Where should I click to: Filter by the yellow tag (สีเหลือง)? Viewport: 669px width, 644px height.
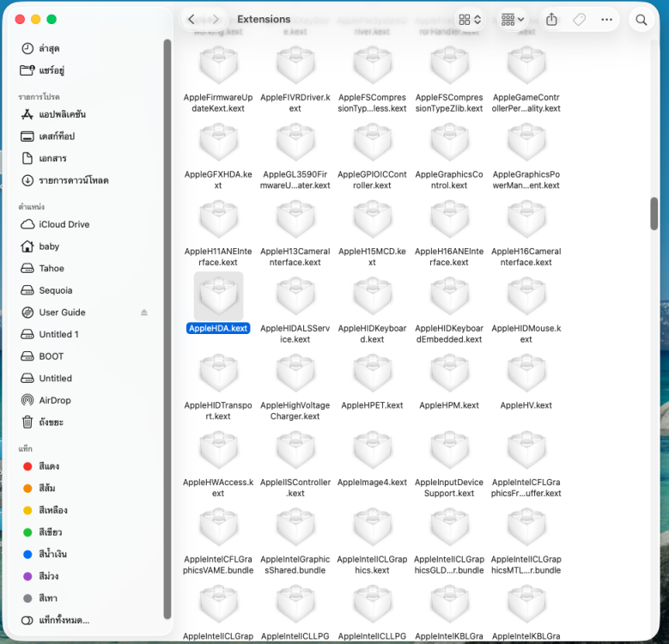click(85, 510)
